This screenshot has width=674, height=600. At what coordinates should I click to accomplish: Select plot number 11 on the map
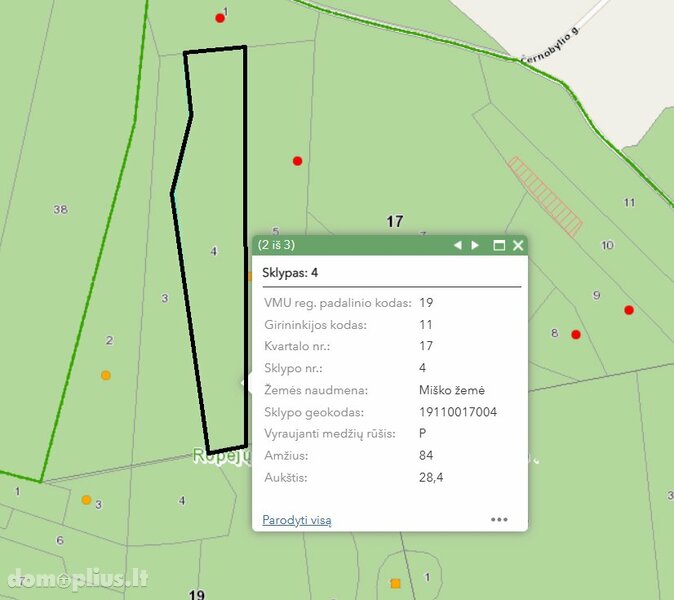(x=629, y=202)
